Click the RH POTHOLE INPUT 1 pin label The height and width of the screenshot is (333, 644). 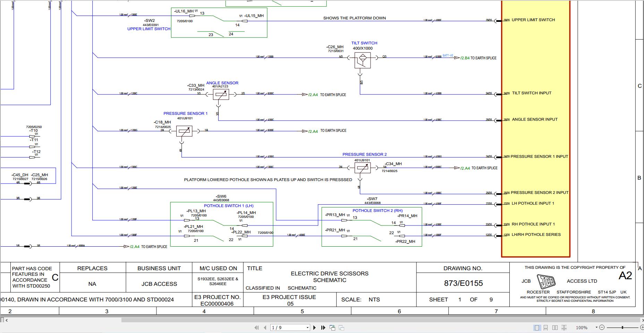(x=533, y=224)
